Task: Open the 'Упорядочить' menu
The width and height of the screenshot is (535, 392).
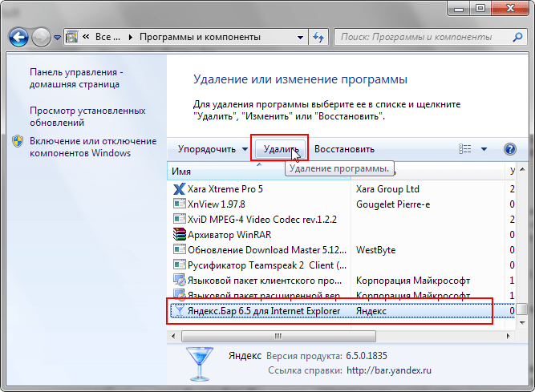Action: click(213, 149)
